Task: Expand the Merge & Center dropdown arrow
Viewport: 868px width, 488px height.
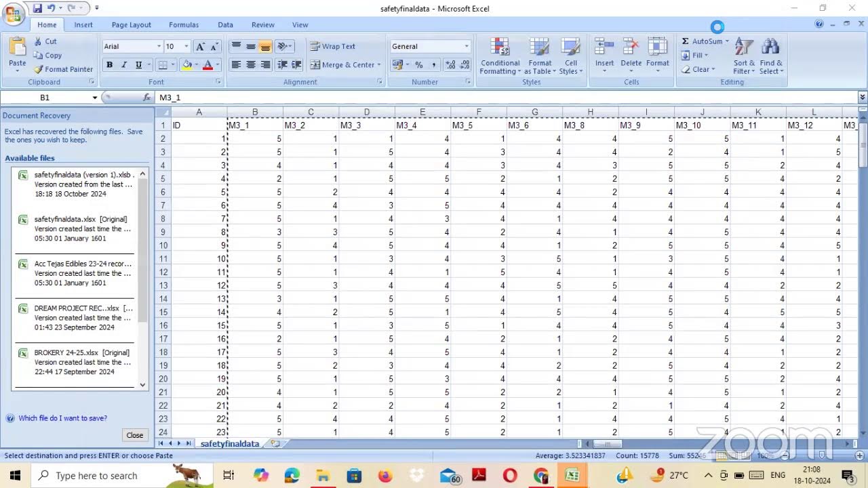Action: click(x=378, y=65)
